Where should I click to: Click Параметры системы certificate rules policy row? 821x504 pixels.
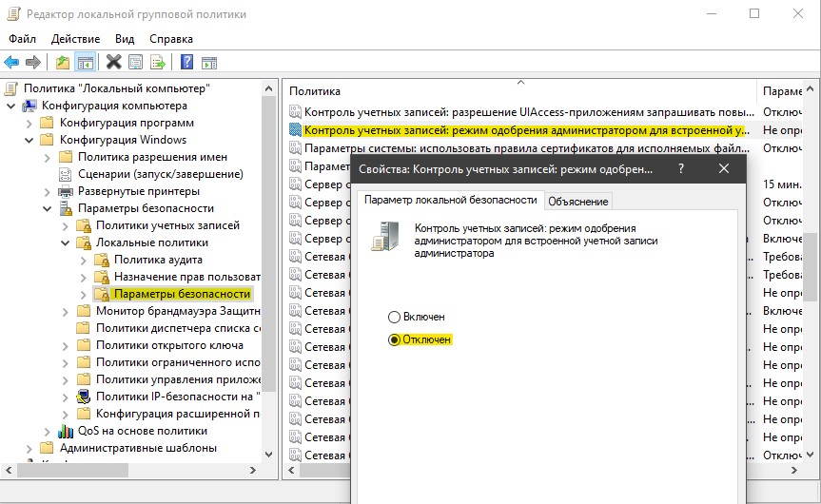527,148
